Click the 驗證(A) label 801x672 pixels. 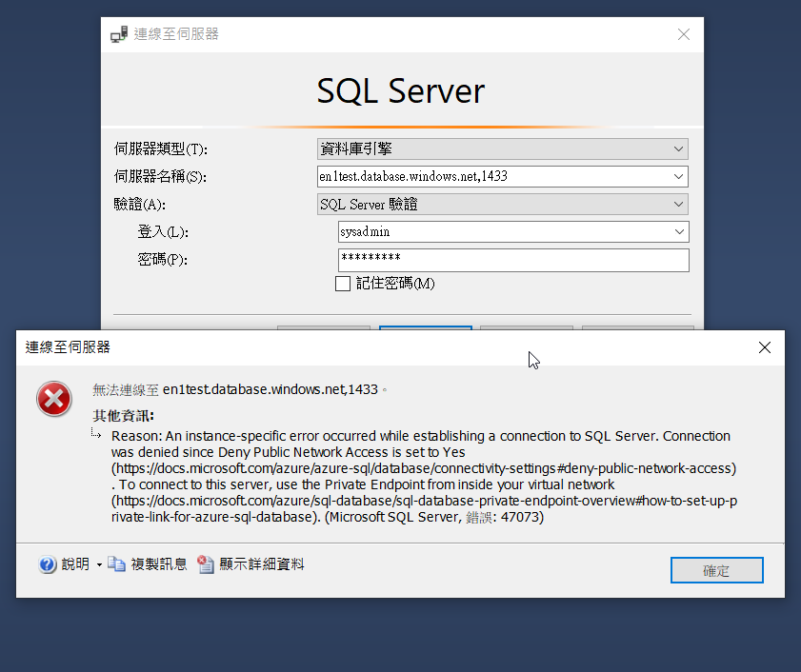click(139, 205)
